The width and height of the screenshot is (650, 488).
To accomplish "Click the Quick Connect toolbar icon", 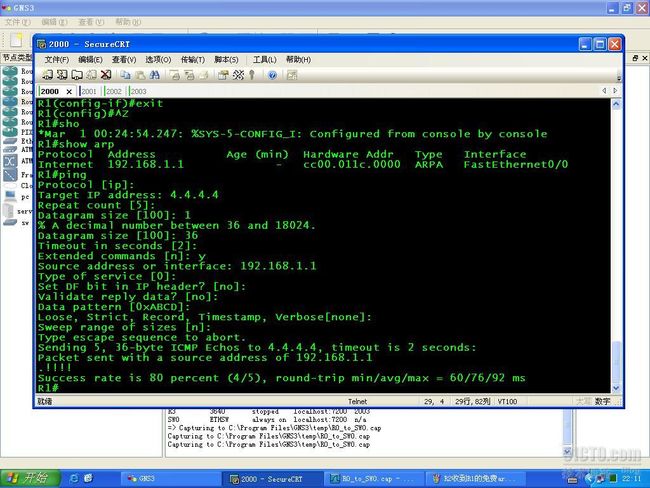I will [x=62, y=75].
